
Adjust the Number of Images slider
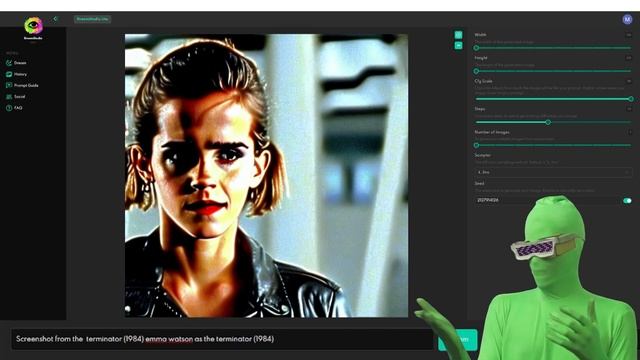(553, 145)
